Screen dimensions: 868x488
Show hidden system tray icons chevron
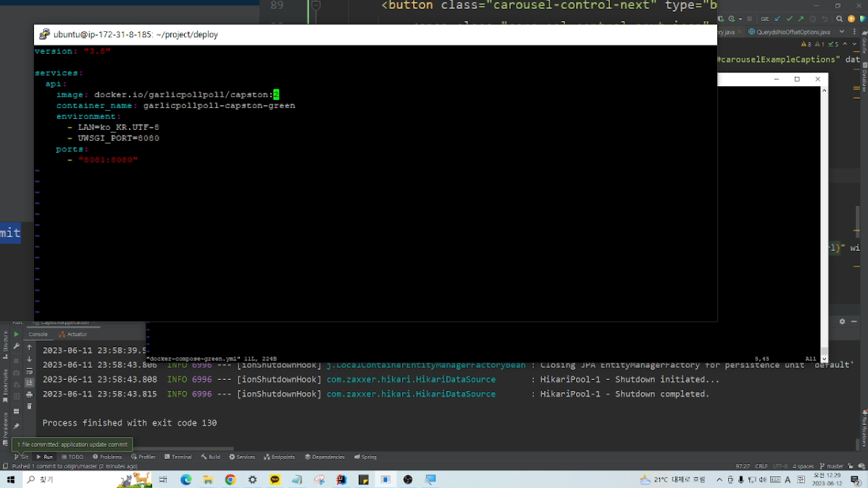[719, 480]
